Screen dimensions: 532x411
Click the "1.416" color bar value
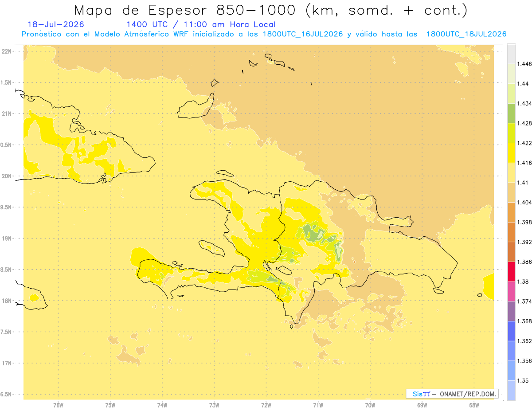(x=524, y=163)
